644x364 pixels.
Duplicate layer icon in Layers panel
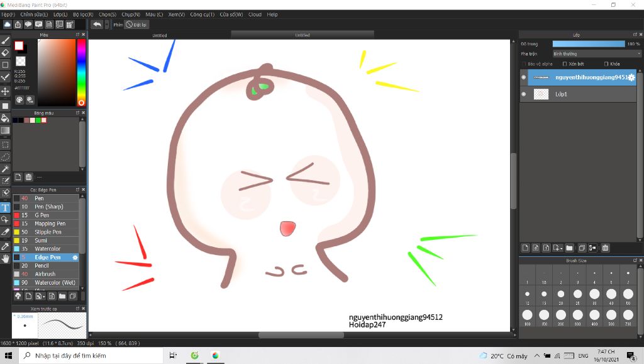click(x=582, y=247)
